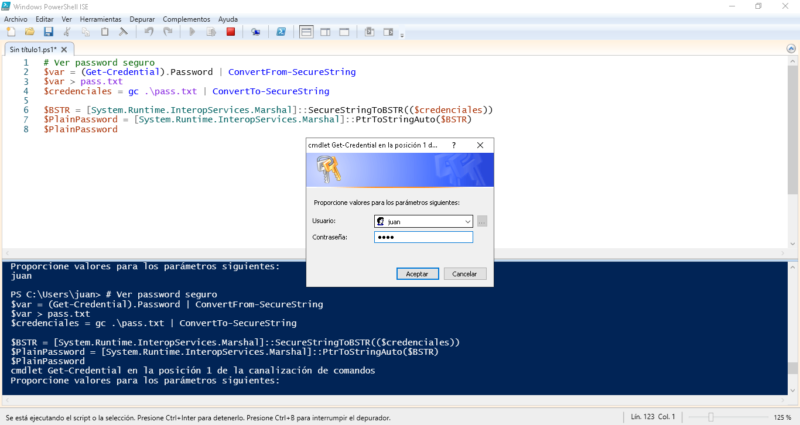Screen dimensions: 800x425
Task: Stop execution with the red square icon
Action: [x=231, y=32]
